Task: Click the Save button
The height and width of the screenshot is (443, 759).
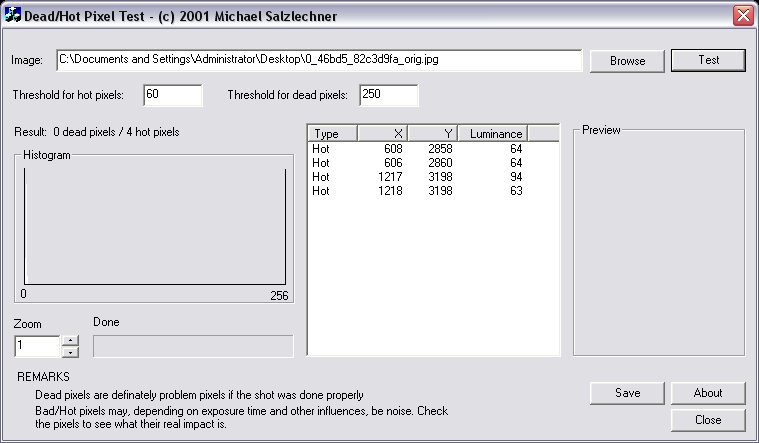Action: pyautogui.click(x=627, y=393)
